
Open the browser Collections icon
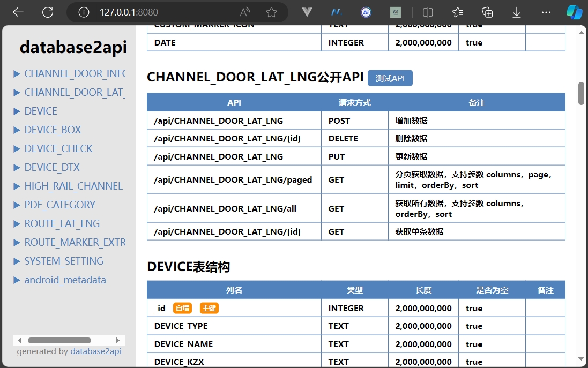point(487,12)
